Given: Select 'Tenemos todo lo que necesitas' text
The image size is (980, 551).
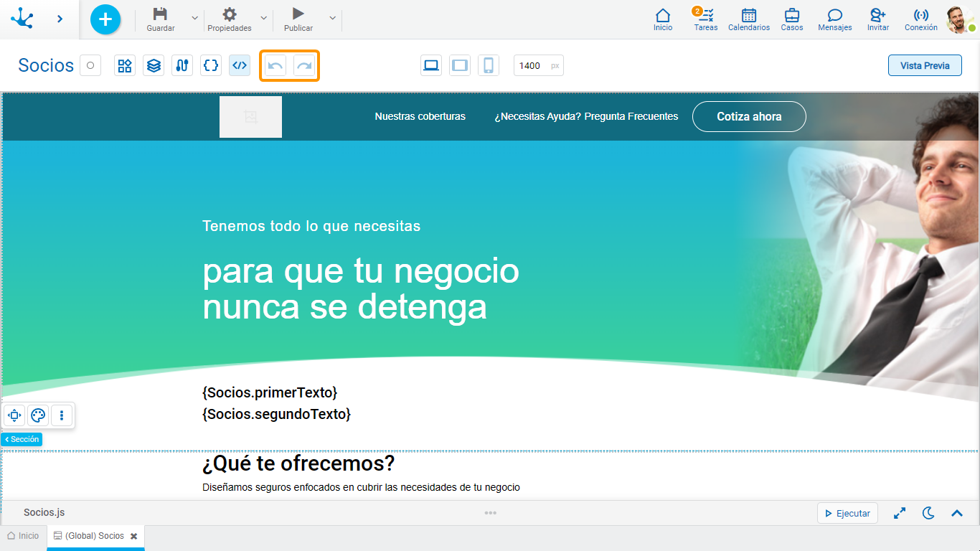Looking at the screenshot, I should tap(311, 226).
